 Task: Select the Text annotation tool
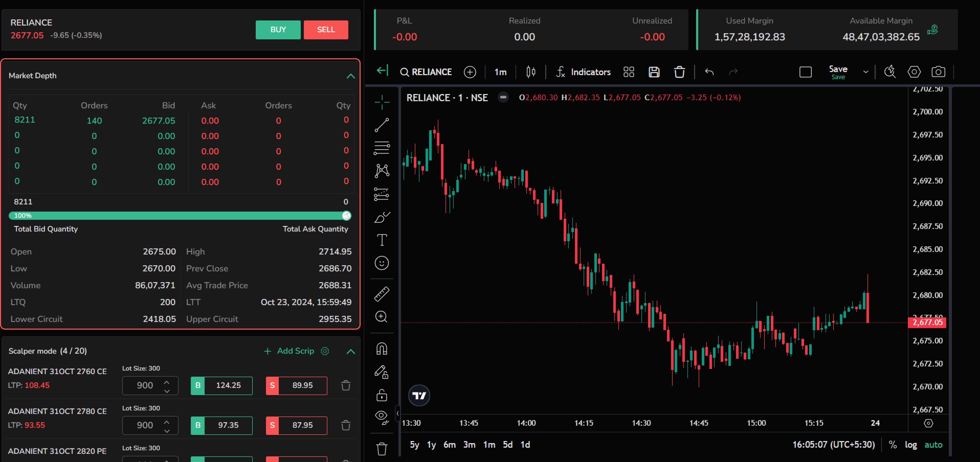(x=382, y=240)
